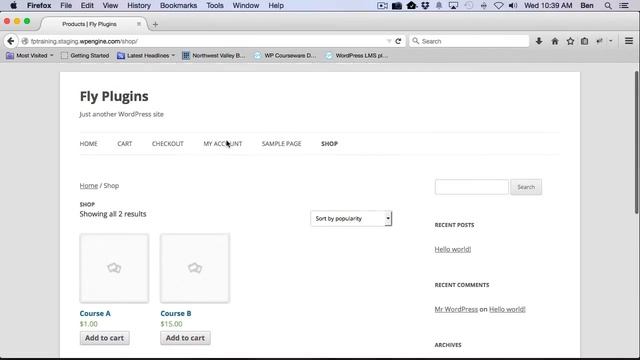This screenshot has height=360, width=640.
Task: Open the Course A product title
Action: 95,313
